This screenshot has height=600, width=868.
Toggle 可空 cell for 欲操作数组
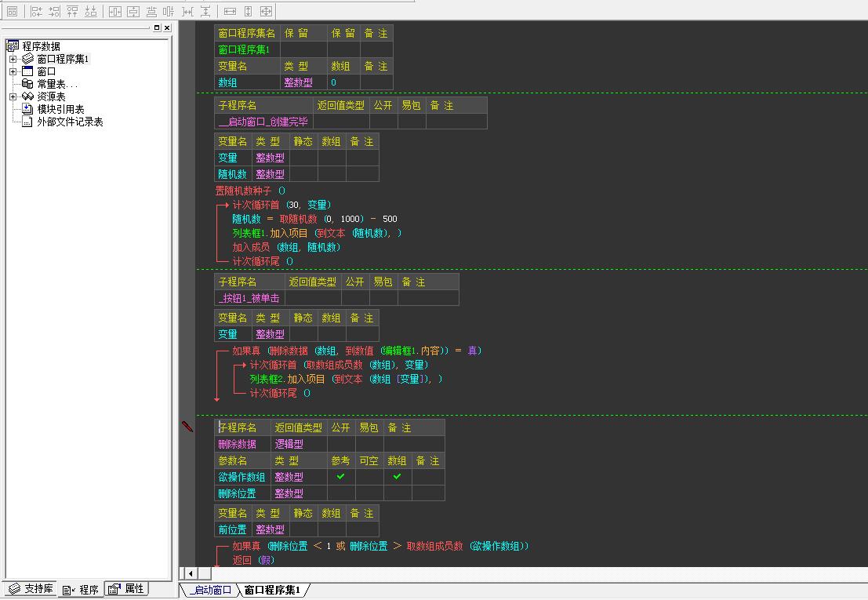click(x=369, y=477)
